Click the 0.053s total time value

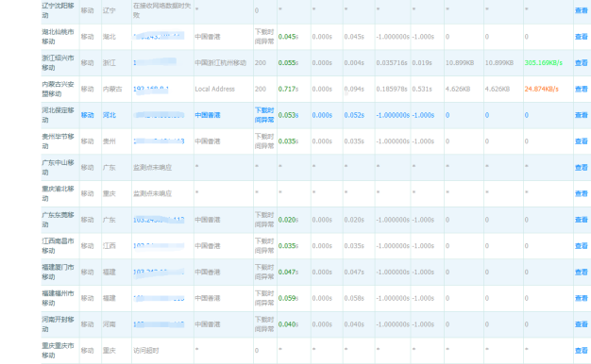point(288,115)
